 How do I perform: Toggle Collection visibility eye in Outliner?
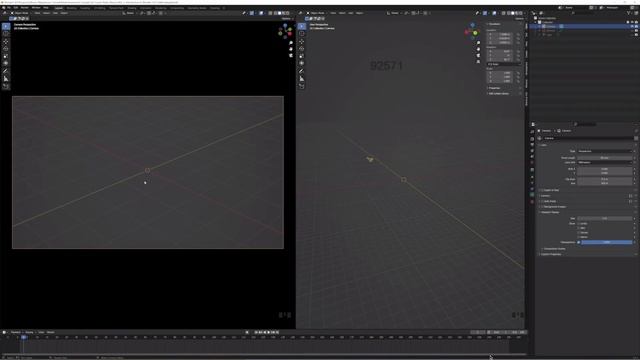632,22
